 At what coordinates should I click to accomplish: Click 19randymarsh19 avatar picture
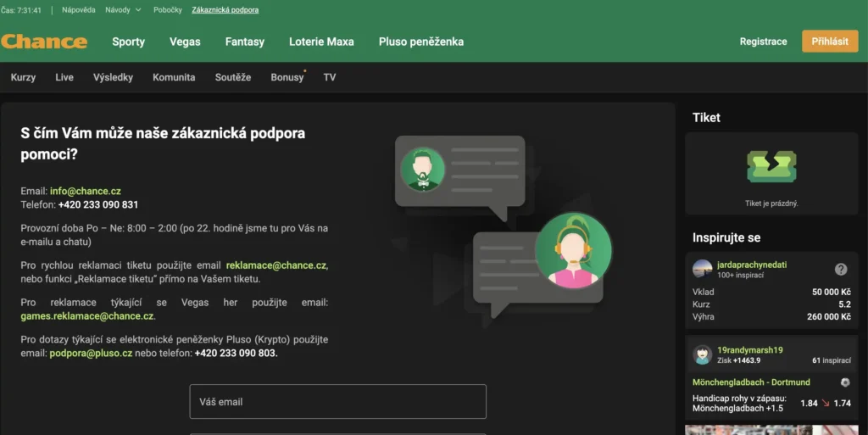(703, 354)
